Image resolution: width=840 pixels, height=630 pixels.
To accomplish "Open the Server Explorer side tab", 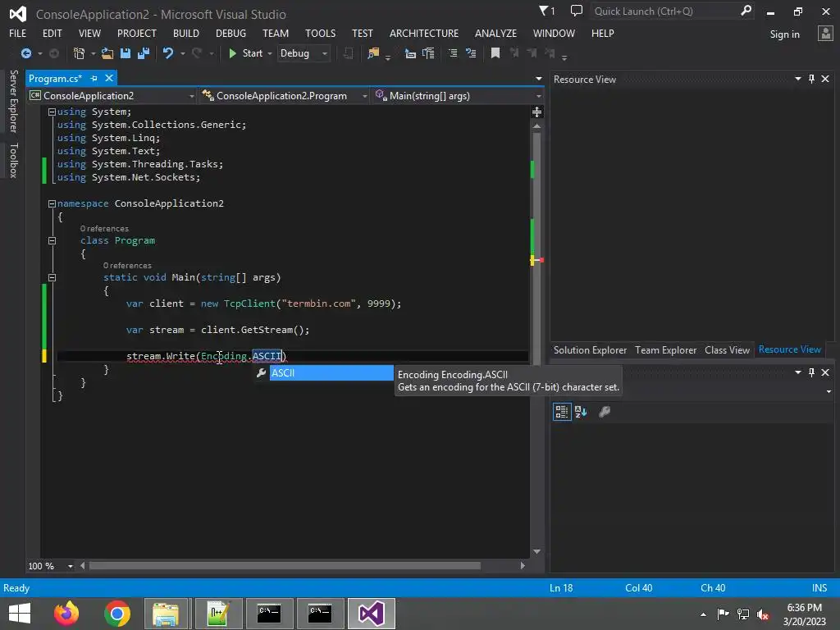I will (x=13, y=101).
